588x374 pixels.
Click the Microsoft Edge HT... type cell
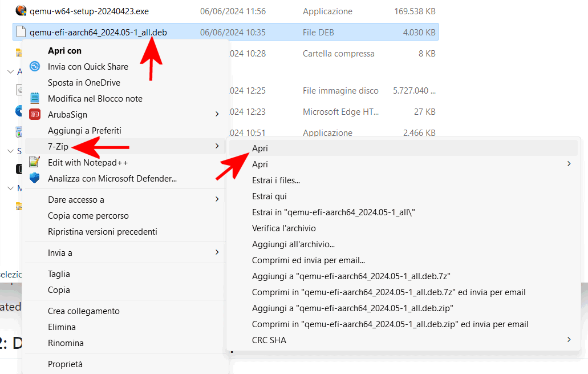coord(340,112)
